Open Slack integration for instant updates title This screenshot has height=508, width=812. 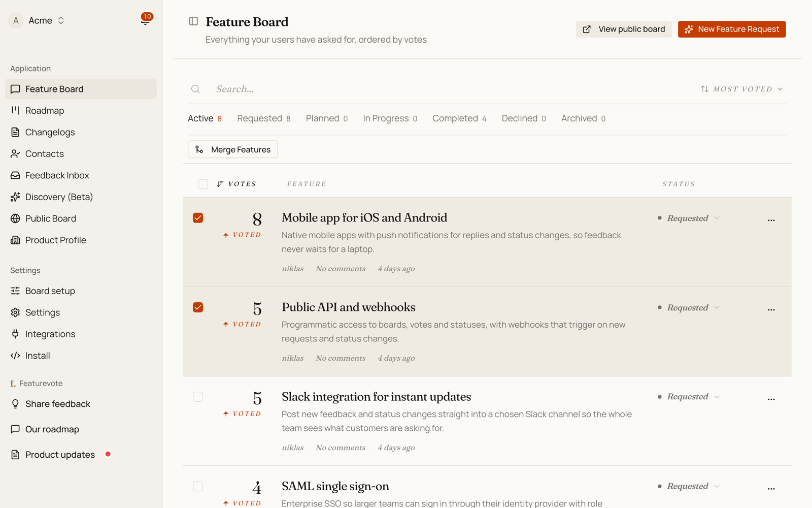[377, 396]
